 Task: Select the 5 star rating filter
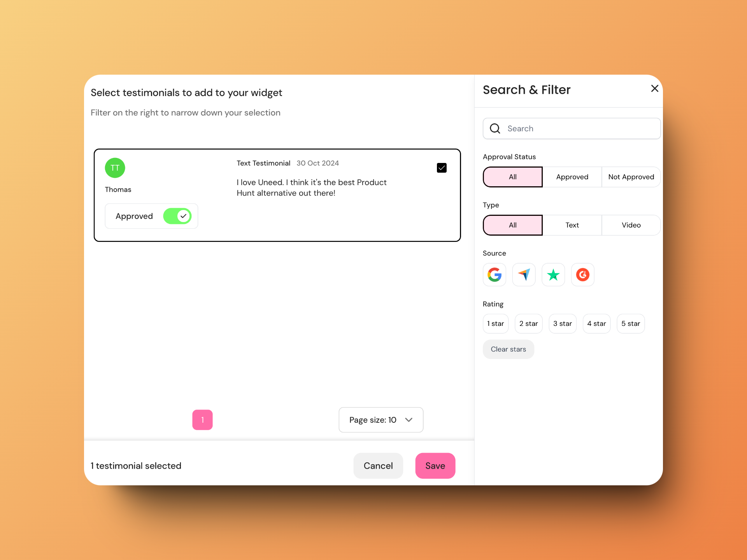(631, 324)
